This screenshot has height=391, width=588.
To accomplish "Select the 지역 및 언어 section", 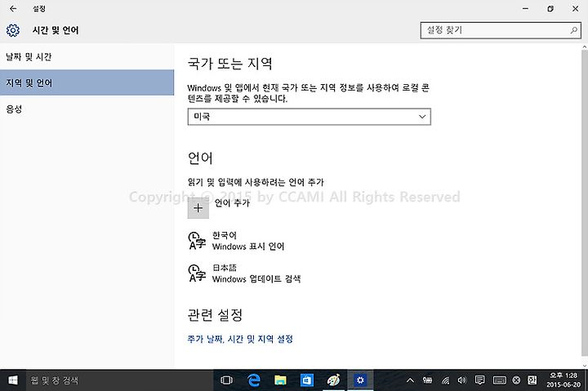I will point(87,82).
